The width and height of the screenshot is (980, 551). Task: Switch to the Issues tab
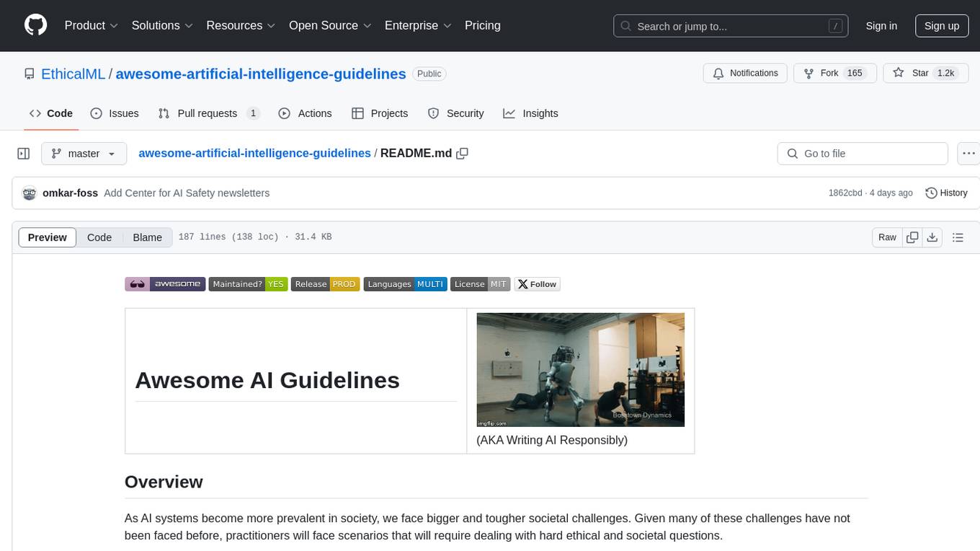(x=115, y=113)
